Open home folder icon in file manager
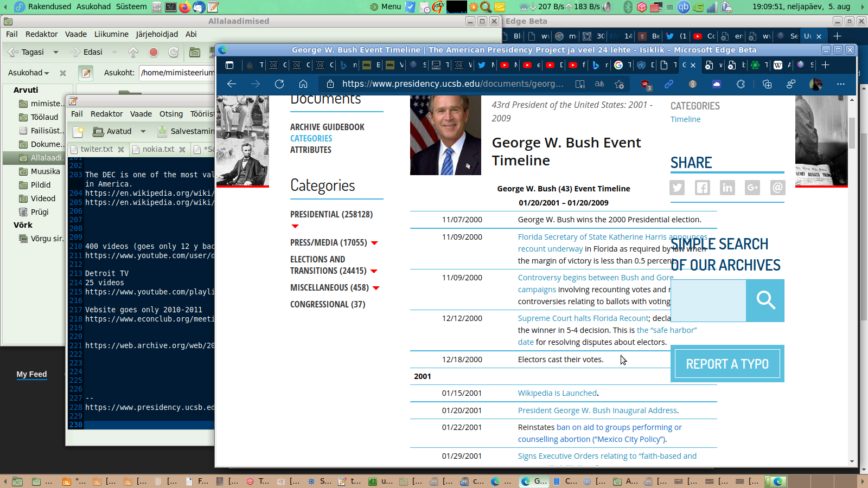Image resolution: width=868 pixels, height=488 pixels. [195, 52]
